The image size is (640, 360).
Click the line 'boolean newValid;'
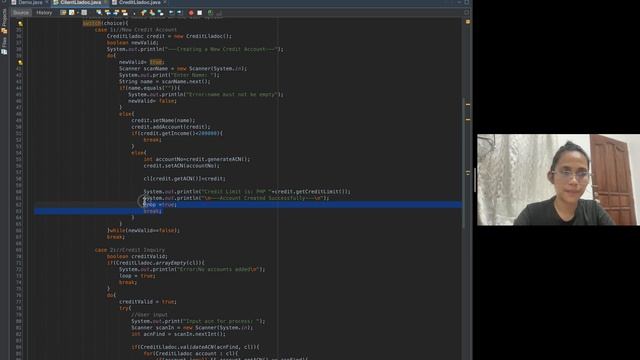click(x=133, y=42)
